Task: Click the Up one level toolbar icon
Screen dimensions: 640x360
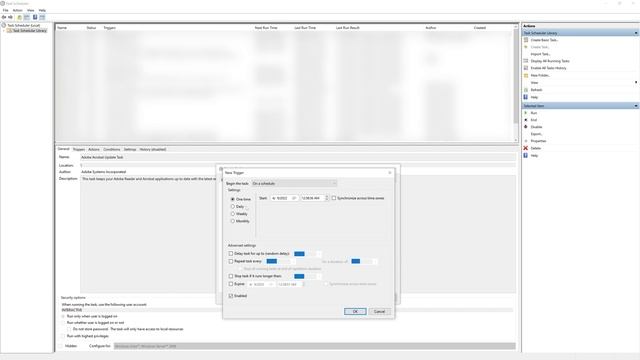Action: click(x=19, y=17)
